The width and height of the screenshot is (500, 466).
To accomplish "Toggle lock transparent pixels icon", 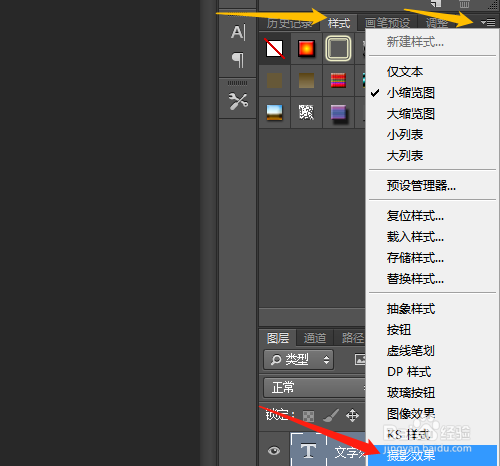I will (x=308, y=416).
